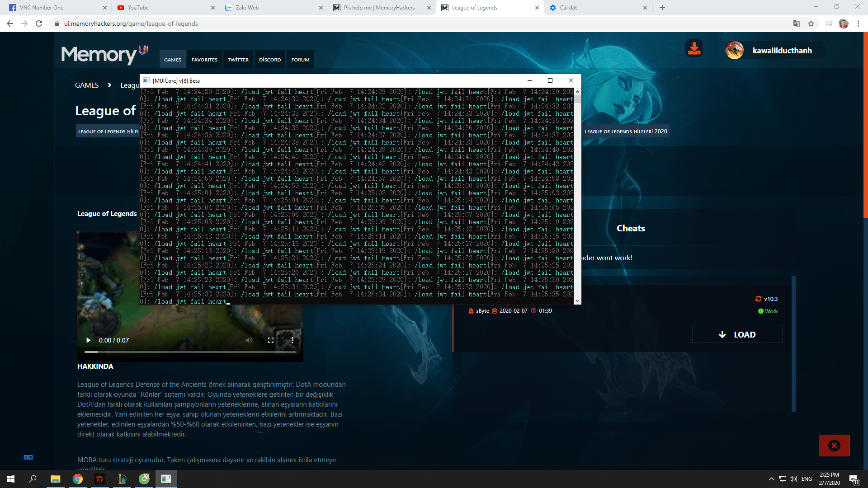Open GAMES navigation tab
This screenshot has height=488, width=868.
[x=173, y=59]
